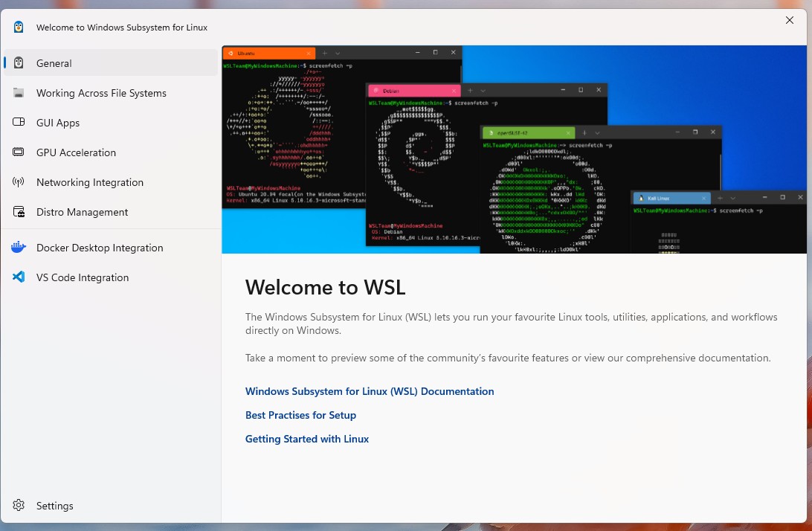
Task: Click the Networking Integration antenna icon
Action: pyautogui.click(x=19, y=182)
